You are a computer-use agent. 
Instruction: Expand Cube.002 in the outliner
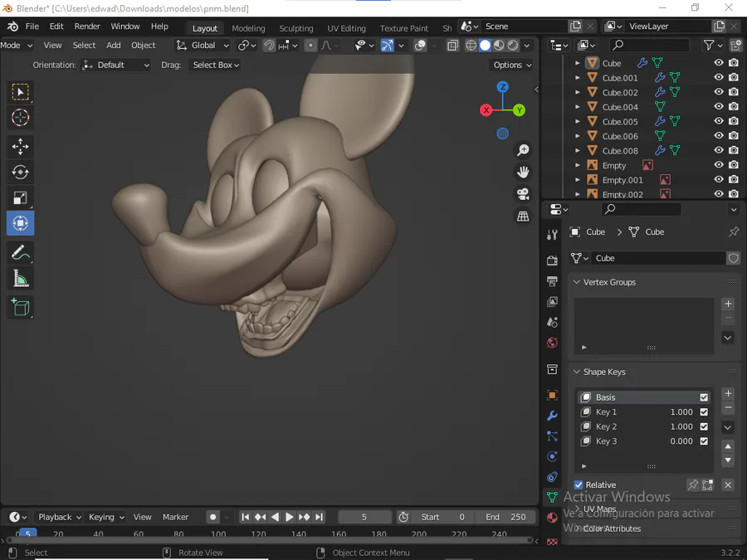coord(578,92)
